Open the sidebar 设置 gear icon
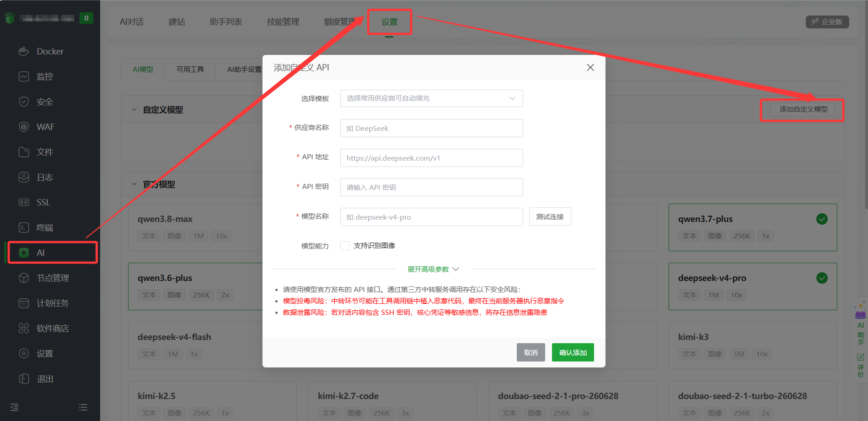This screenshot has height=421, width=868. click(x=24, y=353)
